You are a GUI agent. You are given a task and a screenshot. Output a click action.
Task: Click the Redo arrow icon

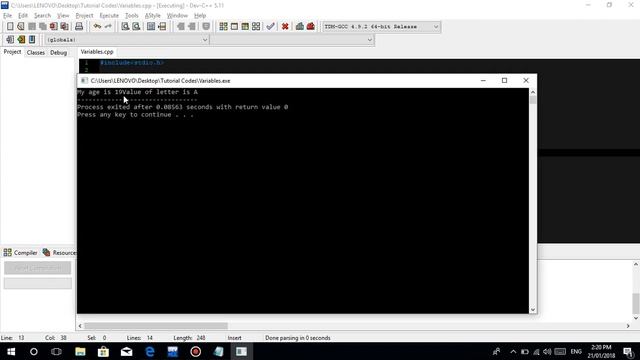(108, 27)
